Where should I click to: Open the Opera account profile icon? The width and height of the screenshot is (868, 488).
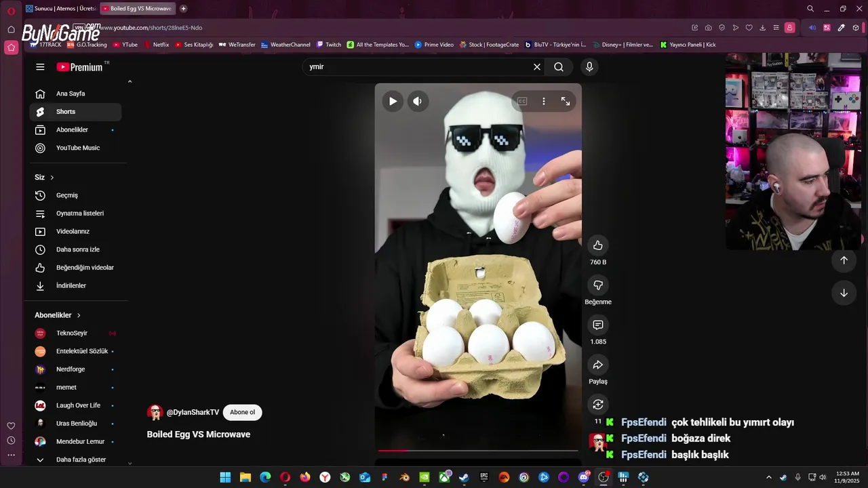pos(789,28)
